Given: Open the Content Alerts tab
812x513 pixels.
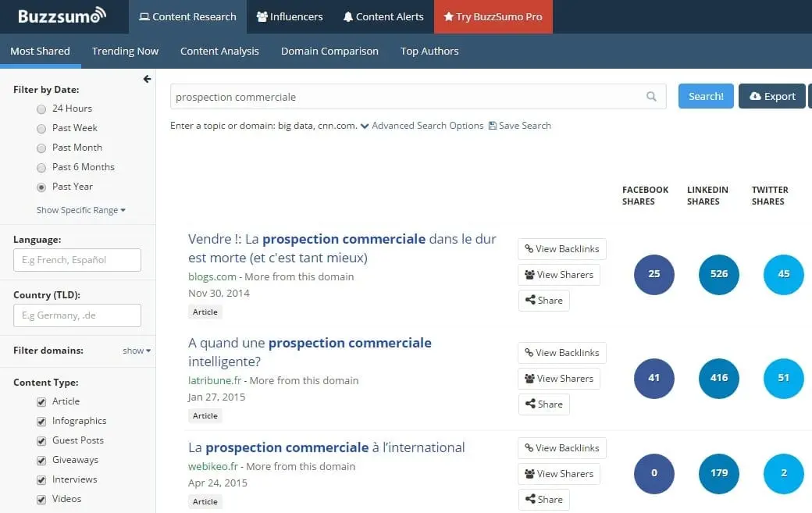Looking at the screenshot, I should [383, 16].
